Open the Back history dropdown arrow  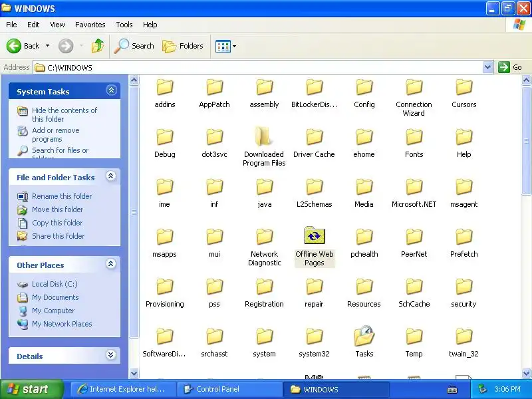pyautogui.click(x=47, y=46)
